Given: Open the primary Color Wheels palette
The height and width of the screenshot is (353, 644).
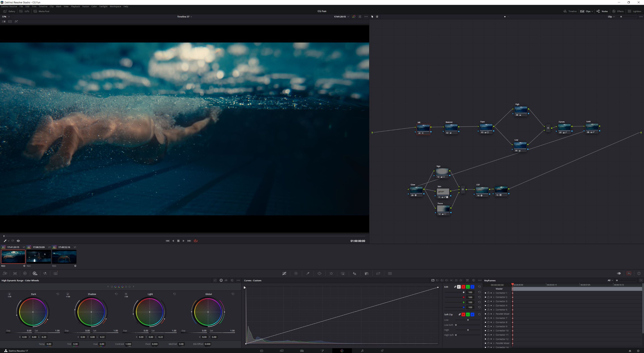Looking at the screenshot, I should coord(25,273).
